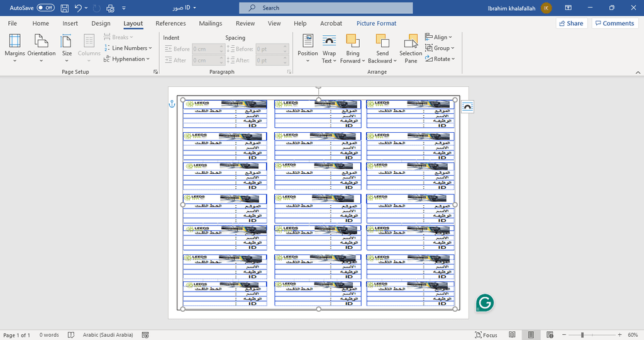Open the Mailings ribbon tab
Viewport: 644px width, 340px height.
tap(210, 23)
